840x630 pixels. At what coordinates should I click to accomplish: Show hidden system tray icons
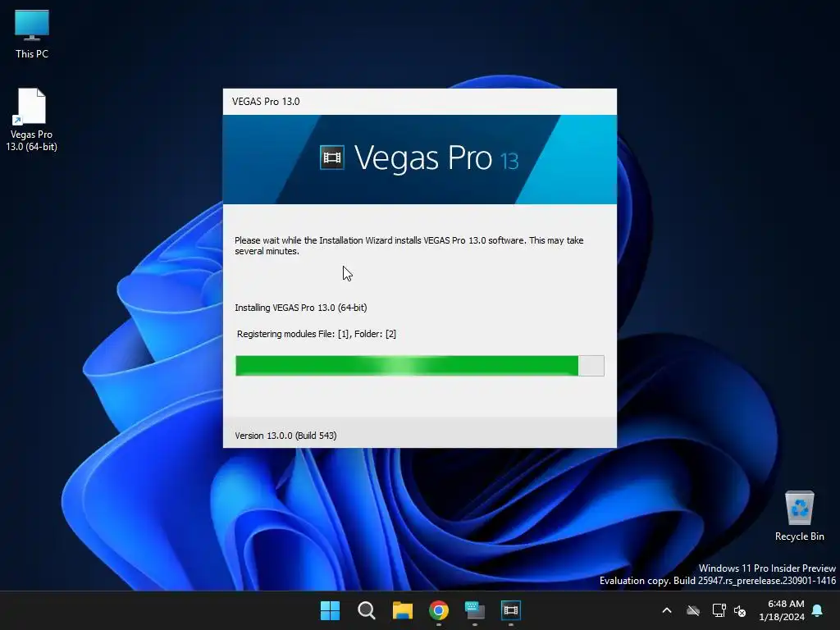(x=667, y=610)
